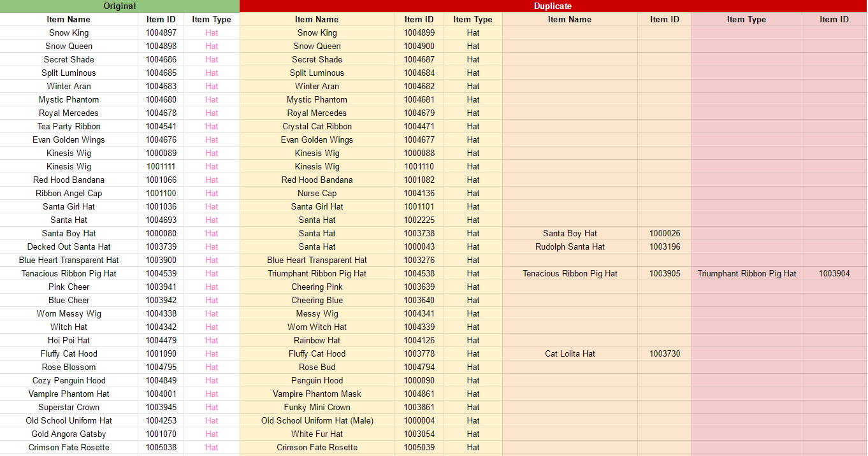
Task: Select the "Old School Uniform Hat (Male)" cell
Action: [x=317, y=420]
